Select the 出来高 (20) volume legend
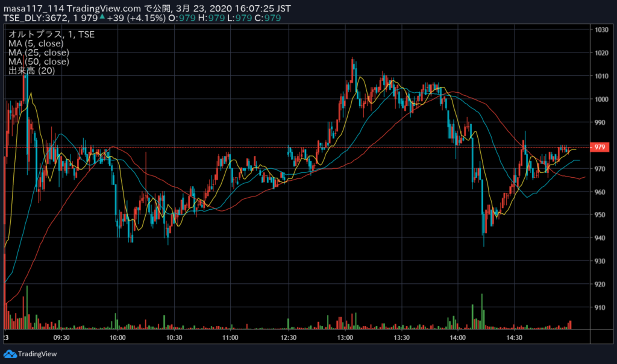The width and height of the screenshot is (617, 364). (x=31, y=71)
